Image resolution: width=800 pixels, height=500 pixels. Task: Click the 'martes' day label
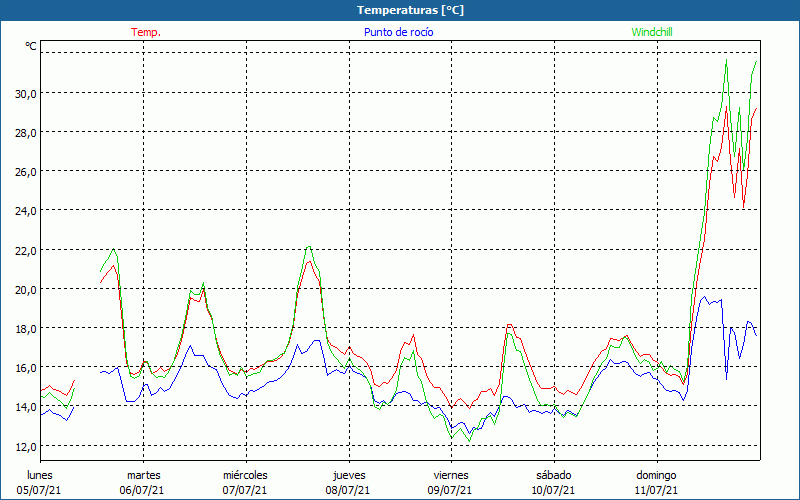pos(144,475)
